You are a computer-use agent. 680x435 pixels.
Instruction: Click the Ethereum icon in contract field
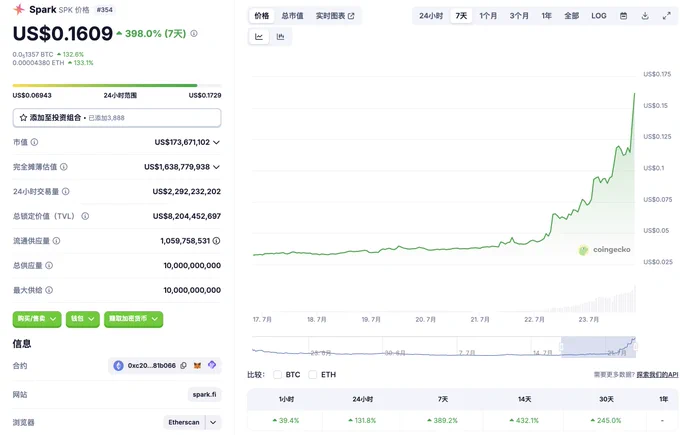[118, 366]
